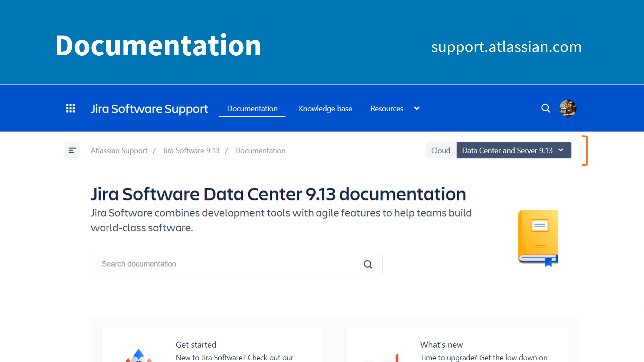
Task: Go to Atlassian Support via breadcrumb link
Action: (119, 150)
